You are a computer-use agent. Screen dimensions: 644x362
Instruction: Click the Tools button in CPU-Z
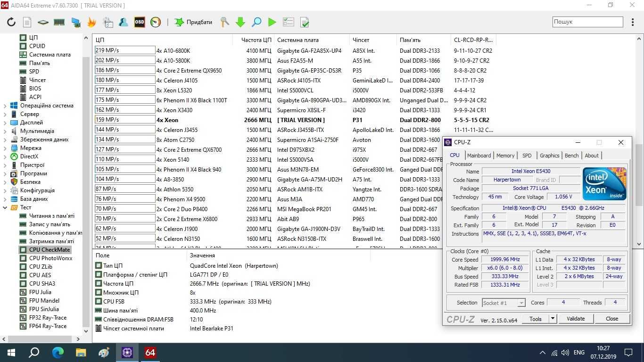(x=536, y=319)
